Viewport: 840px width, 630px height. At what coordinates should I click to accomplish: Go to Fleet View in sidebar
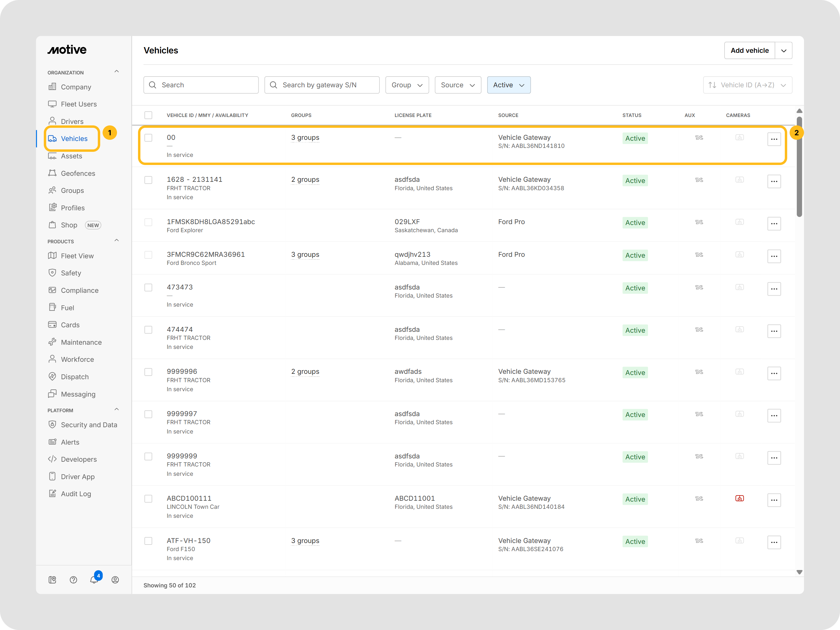point(77,256)
